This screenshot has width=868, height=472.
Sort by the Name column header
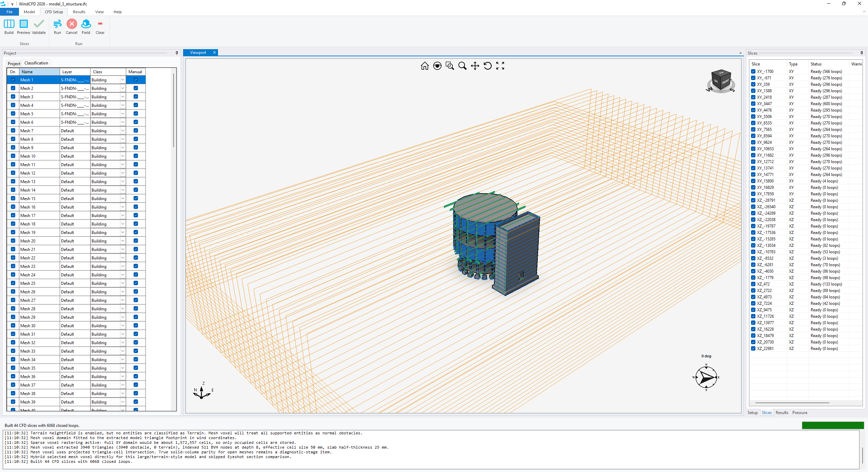(x=39, y=72)
